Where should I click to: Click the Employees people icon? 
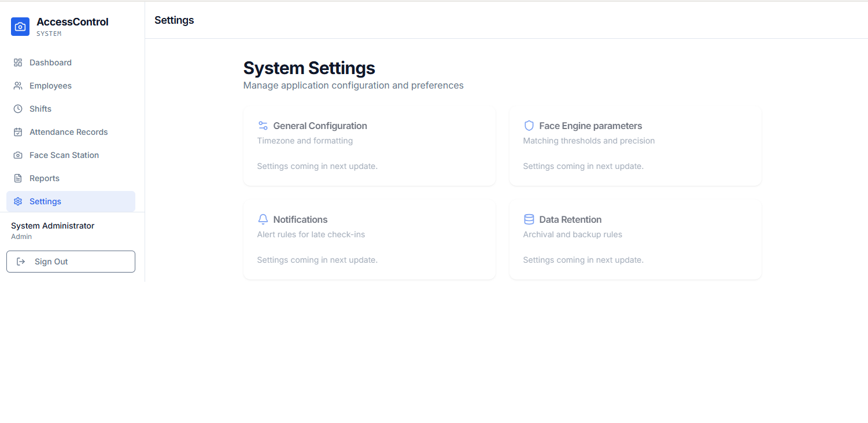[18, 86]
